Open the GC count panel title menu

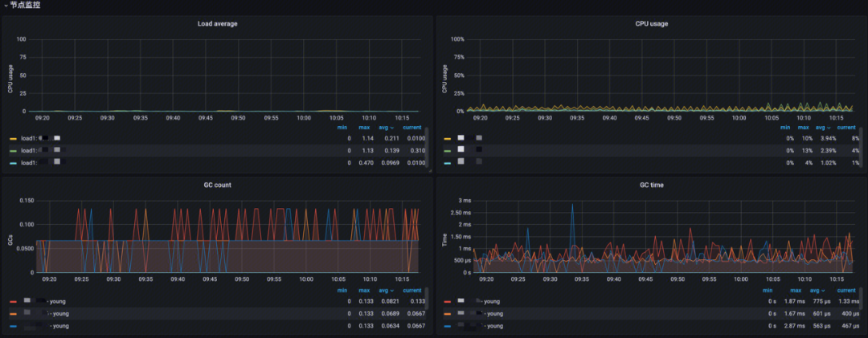pos(217,185)
